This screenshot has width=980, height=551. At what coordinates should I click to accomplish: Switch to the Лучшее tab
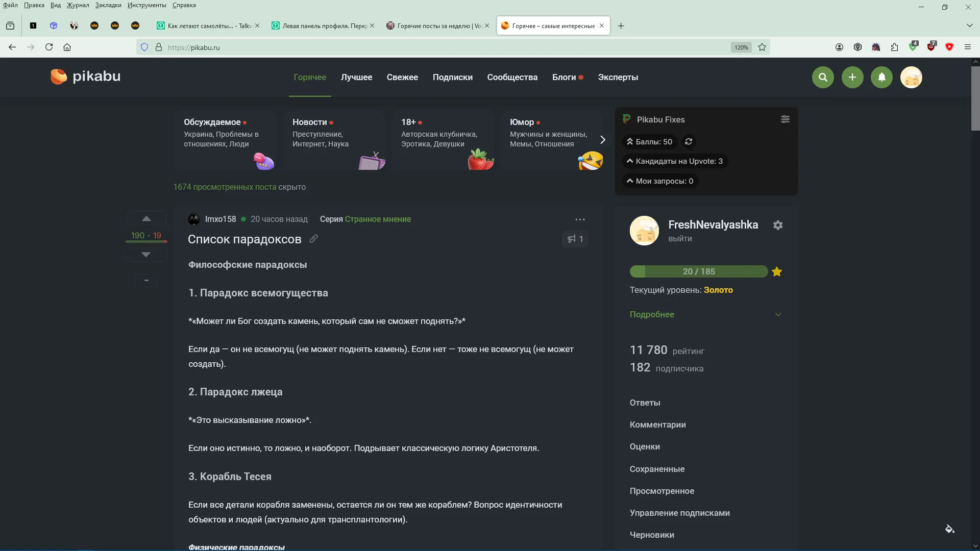click(356, 78)
